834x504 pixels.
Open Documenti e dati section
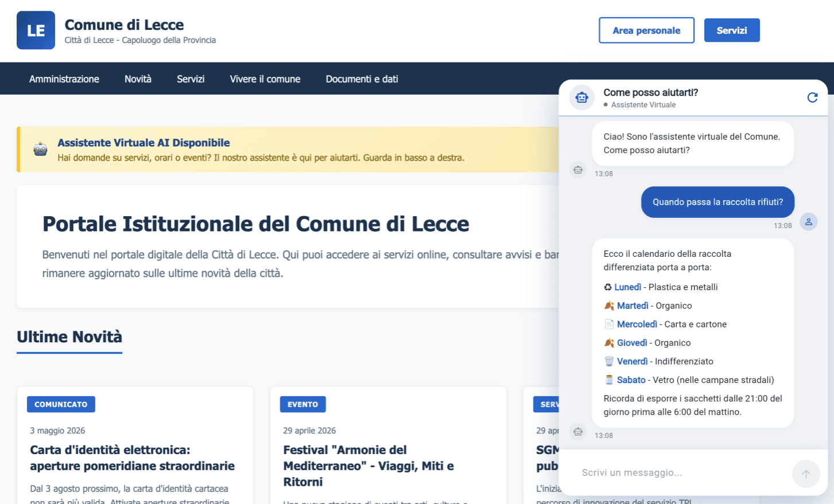tap(362, 79)
